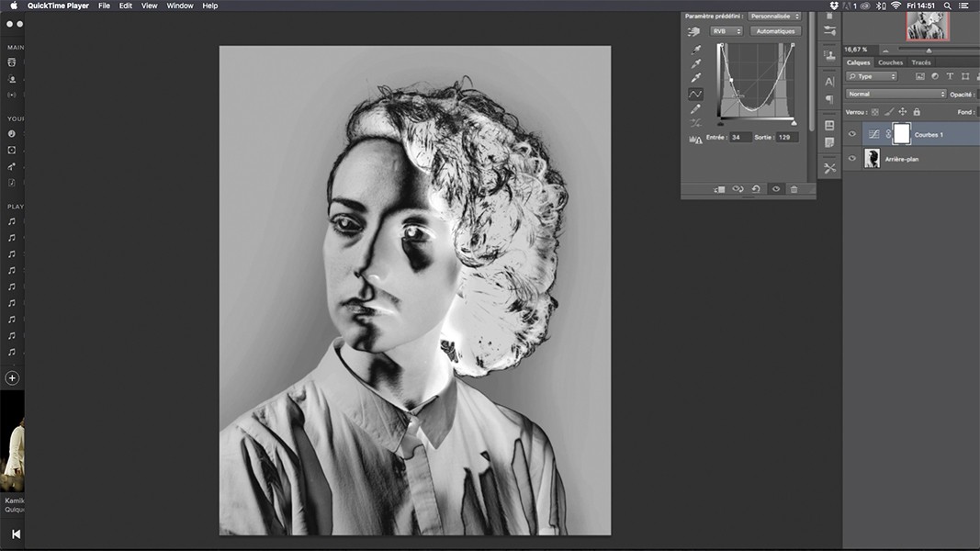The width and height of the screenshot is (980, 551).
Task: Select the Arrière-plan layer thumbnail
Action: (872, 158)
